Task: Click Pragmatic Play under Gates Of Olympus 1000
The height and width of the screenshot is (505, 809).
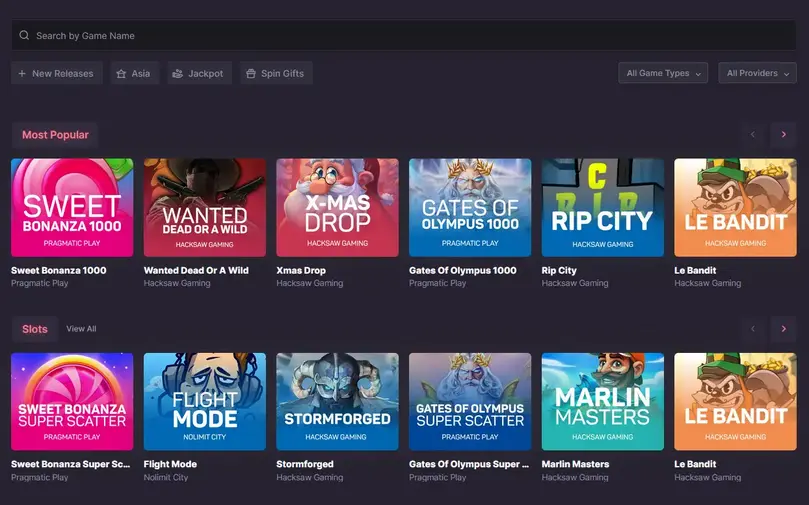Action: pos(438,283)
